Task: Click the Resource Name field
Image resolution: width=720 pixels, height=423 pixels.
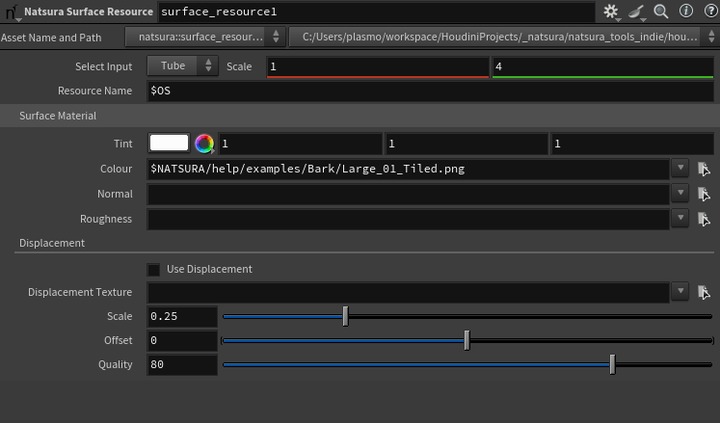Action: point(430,91)
